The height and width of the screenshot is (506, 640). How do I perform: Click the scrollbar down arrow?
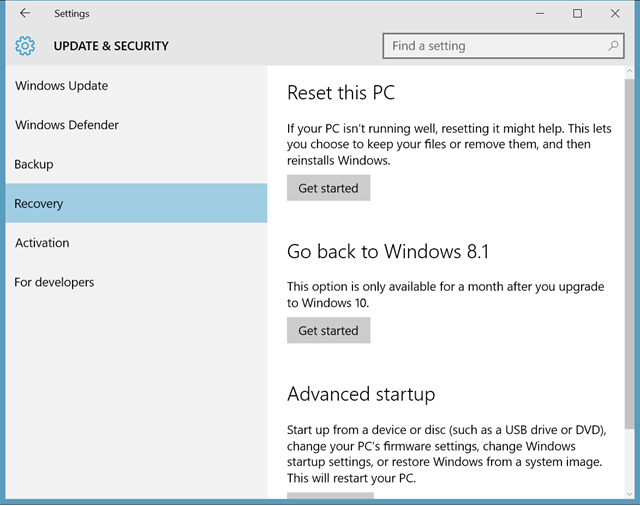(629, 494)
